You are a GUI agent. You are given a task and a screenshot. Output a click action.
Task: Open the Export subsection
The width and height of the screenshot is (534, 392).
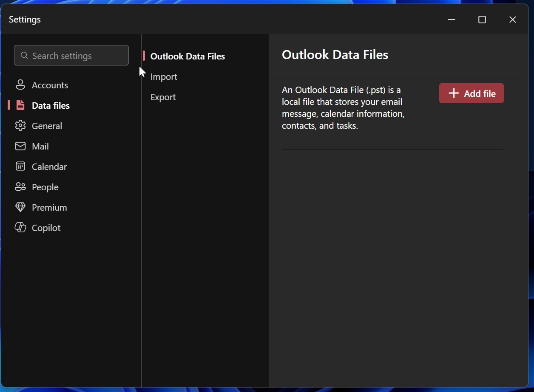pos(163,97)
